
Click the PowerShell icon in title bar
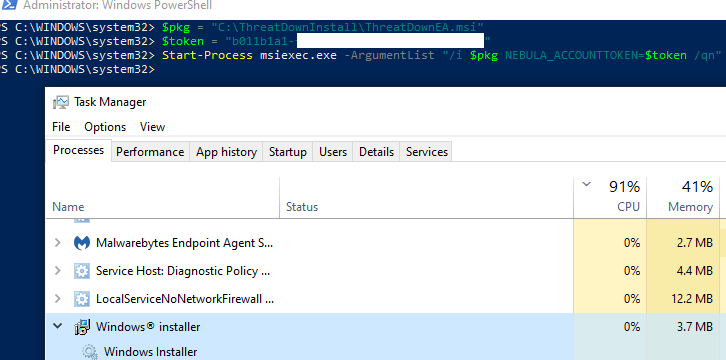[x=8, y=6]
